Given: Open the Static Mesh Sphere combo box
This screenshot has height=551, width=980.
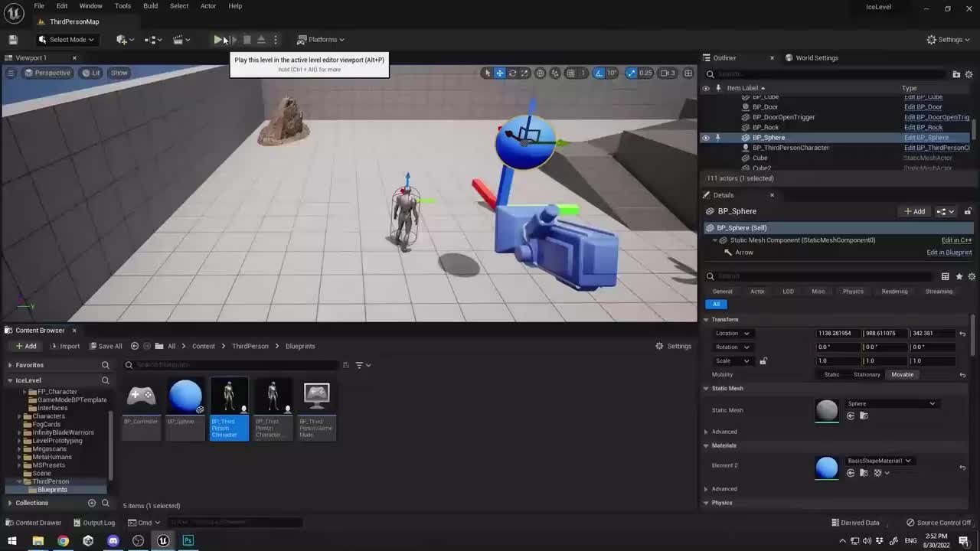Looking at the screenshot, I should (890, 404).
